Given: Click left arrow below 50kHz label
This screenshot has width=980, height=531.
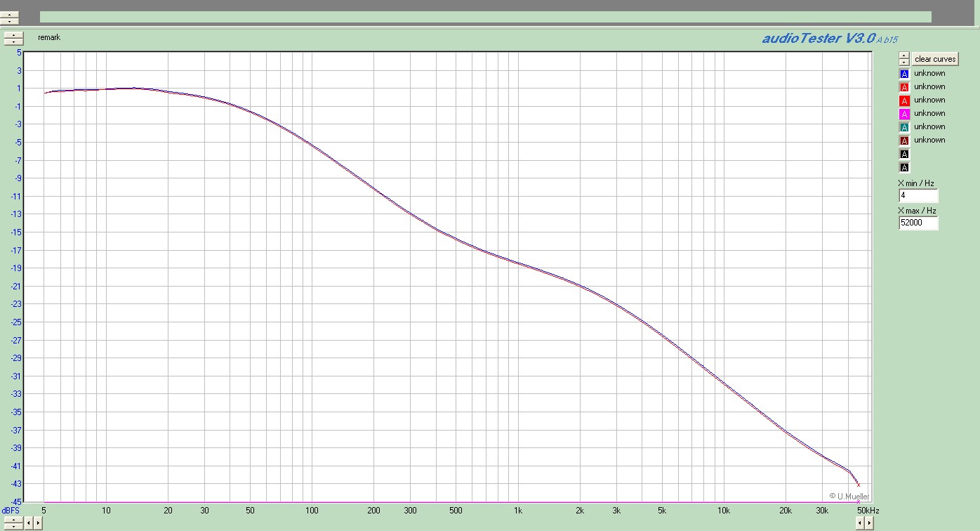Looking at the screenshot, I should [860, 523].
